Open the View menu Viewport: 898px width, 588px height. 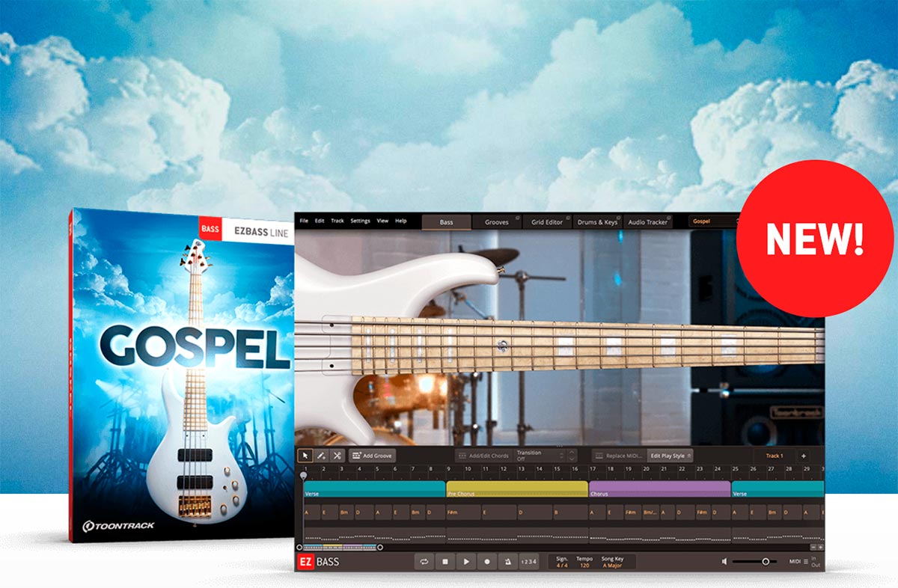click(382, 221)
